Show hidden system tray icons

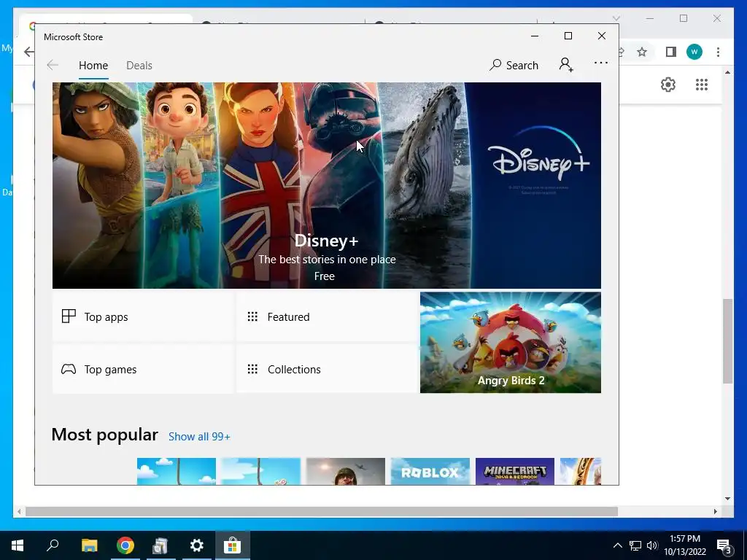tap(617, 545)
